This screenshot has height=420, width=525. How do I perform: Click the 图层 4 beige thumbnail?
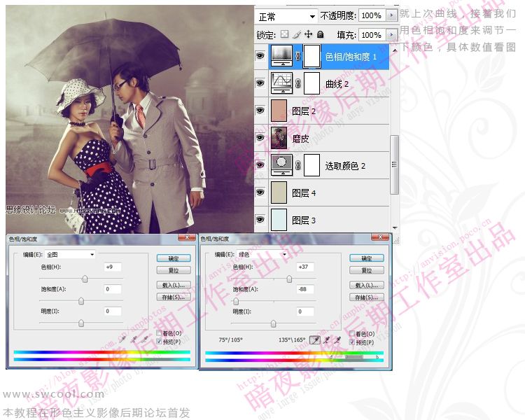point(279,192)
